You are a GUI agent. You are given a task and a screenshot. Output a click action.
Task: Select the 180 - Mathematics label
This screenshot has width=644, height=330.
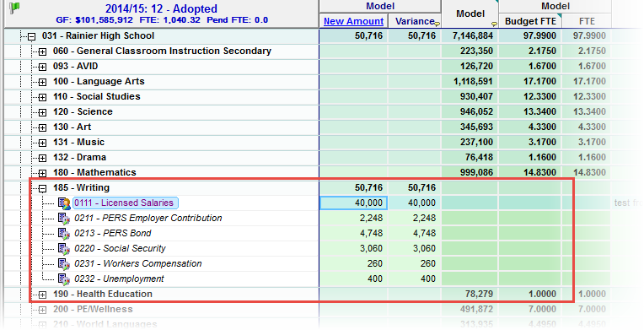point(94,172)
